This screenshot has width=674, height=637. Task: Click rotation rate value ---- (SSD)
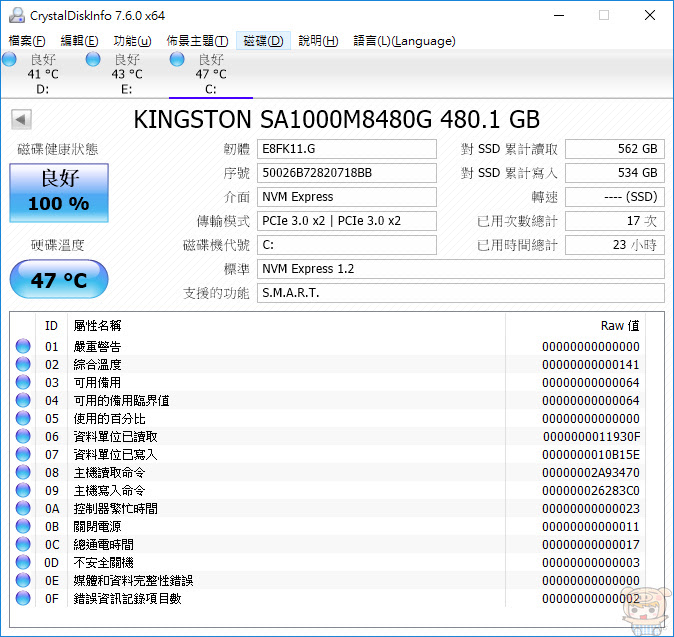(615, 197)
